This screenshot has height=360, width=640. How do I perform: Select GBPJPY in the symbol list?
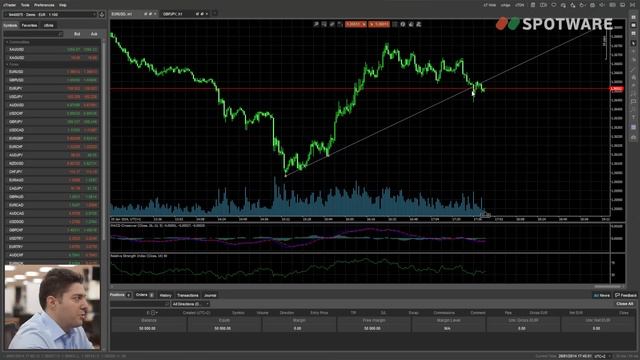(x=52, y=122)
